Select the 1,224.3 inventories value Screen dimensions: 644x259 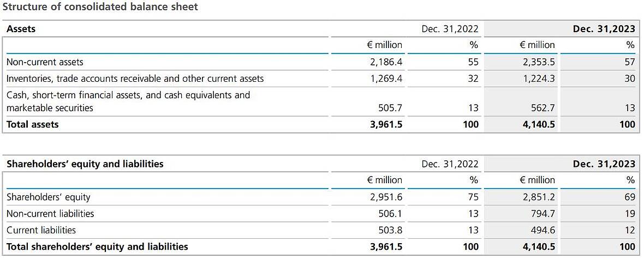[x=539, y=79]
